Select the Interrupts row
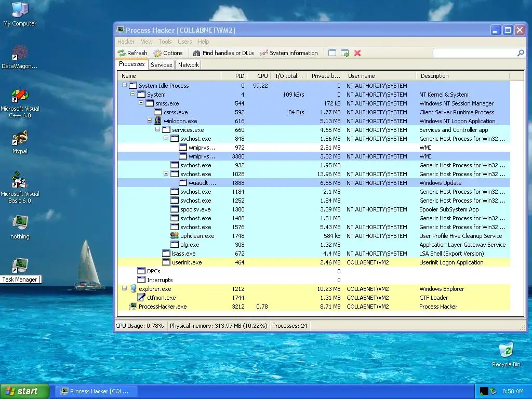 (313, 280)
